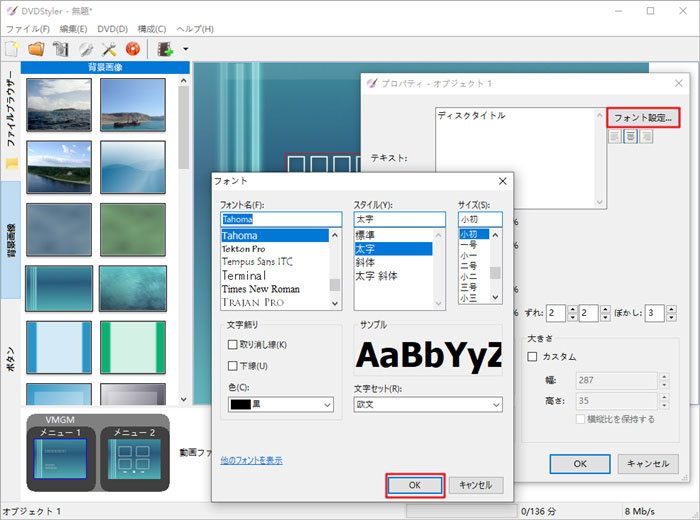Close the フォント dialog
This screenshot has height=520, width=700.
tap(503, 181)
